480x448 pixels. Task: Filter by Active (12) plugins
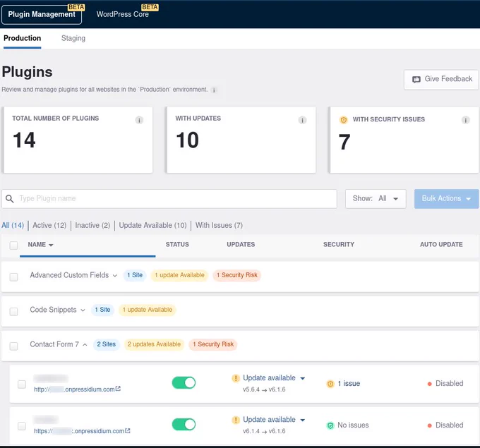pyautogui.click(x=49, y=226)
